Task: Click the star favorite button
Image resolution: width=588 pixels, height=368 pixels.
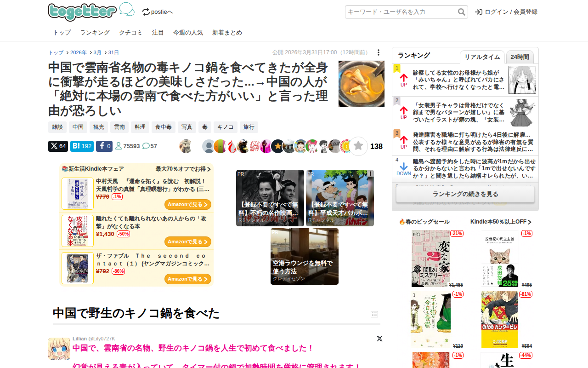Action: [x=359, y=146]
